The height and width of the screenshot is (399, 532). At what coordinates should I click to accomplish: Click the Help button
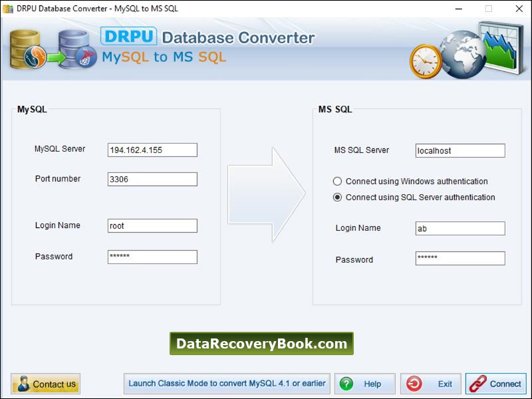pos(365,384)
